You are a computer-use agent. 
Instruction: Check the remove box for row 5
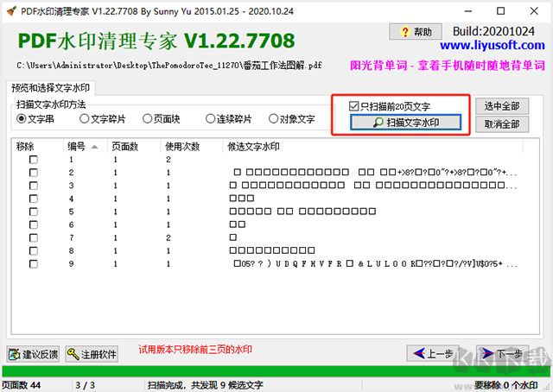(34, 212)
